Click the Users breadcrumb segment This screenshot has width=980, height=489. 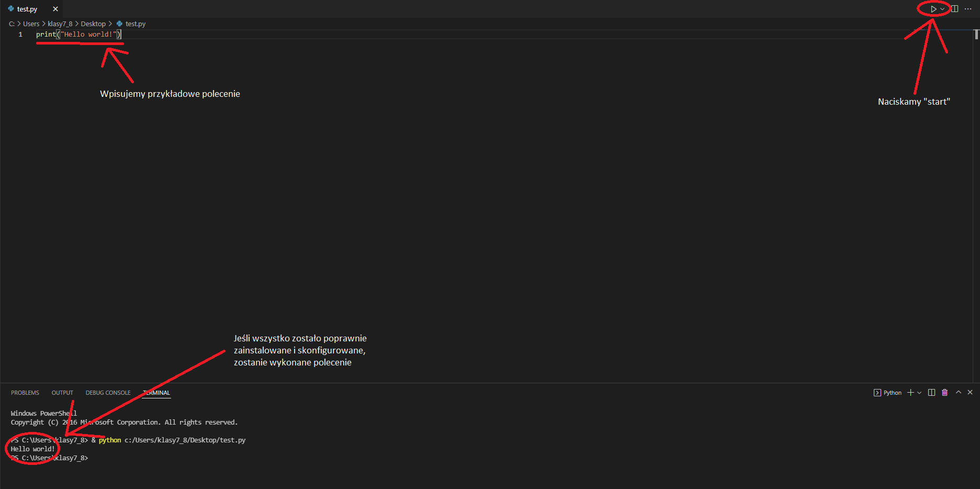pyautogui.click(x=31, y=24)
